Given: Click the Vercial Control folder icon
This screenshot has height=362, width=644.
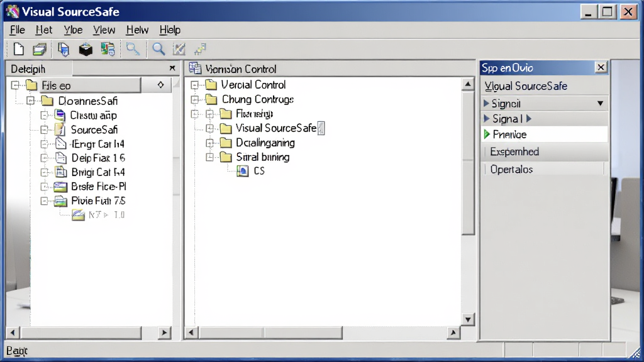Looking at the screenshot, I should [211, 85].
